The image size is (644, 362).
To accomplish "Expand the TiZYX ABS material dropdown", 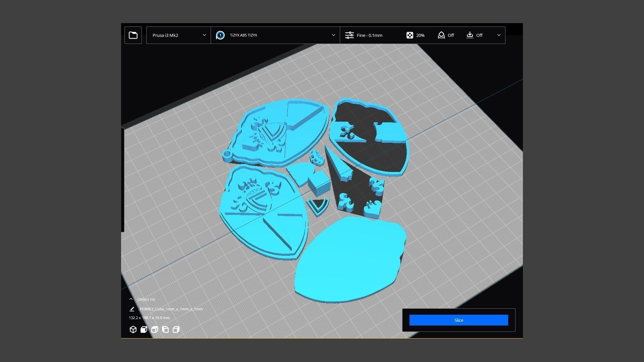I will click(x=333, y=35).
